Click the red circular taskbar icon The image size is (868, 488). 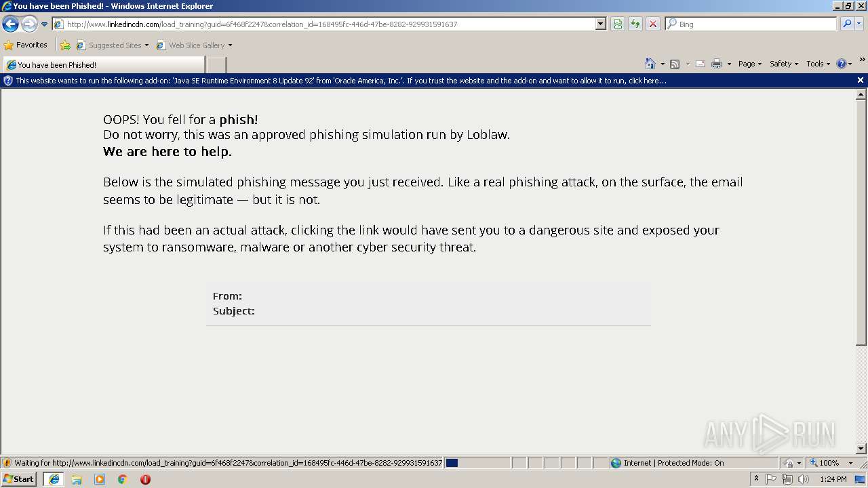tap(145, 479)
